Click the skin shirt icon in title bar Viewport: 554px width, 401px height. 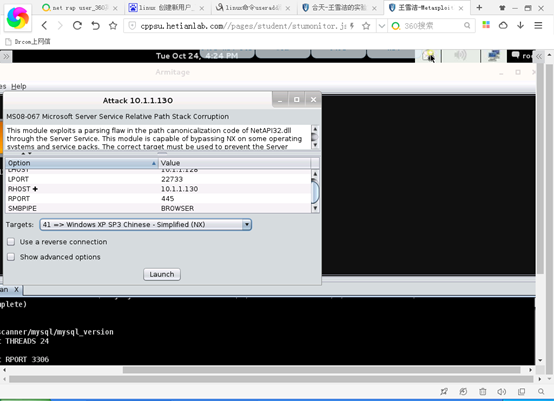click(x=502, y=8)
